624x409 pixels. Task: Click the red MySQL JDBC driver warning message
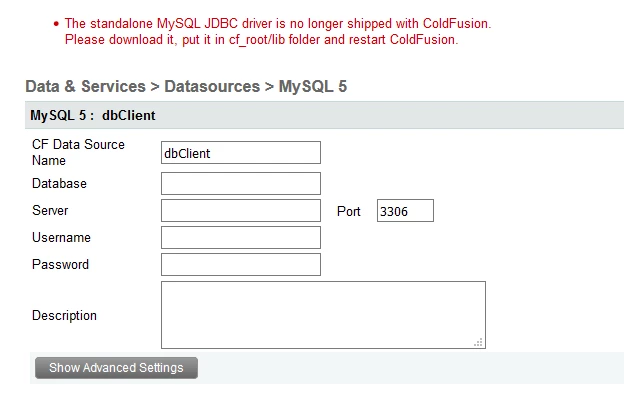278,31
